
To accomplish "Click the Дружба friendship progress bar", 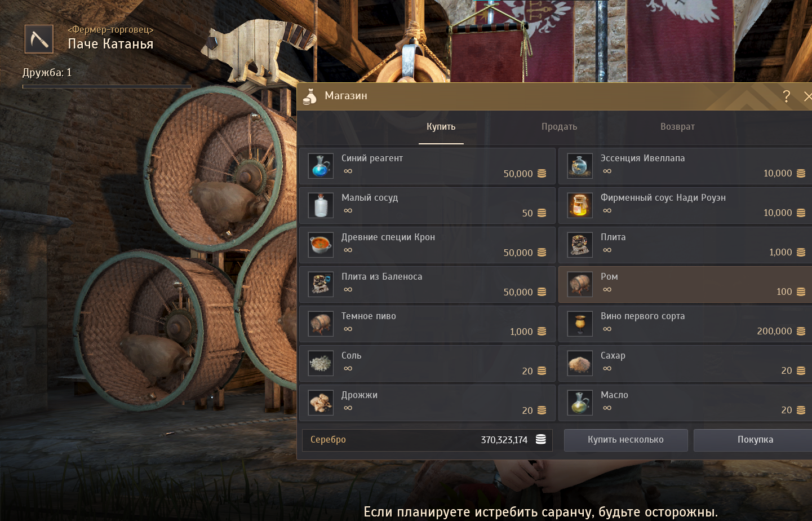I will click(x=107, y=86).
